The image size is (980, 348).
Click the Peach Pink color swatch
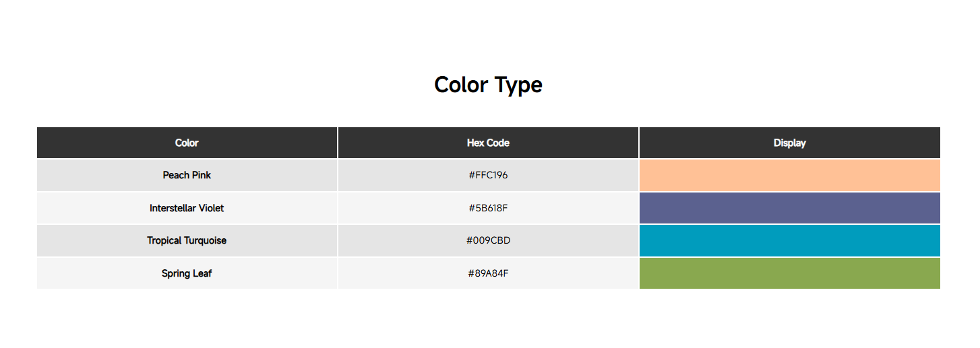click(x=789, y=176)
